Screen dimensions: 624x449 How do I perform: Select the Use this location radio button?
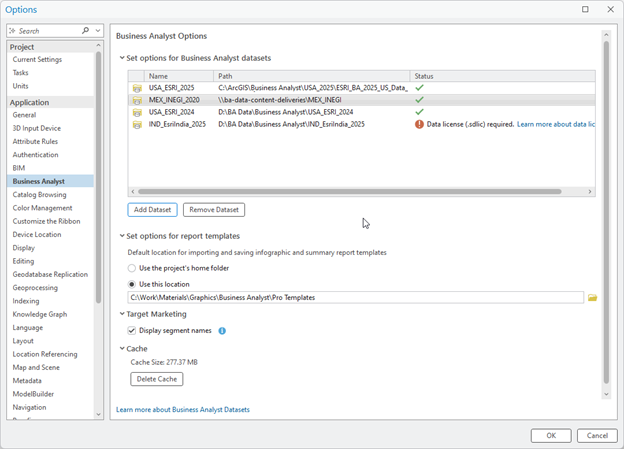(x=132, y=284)
